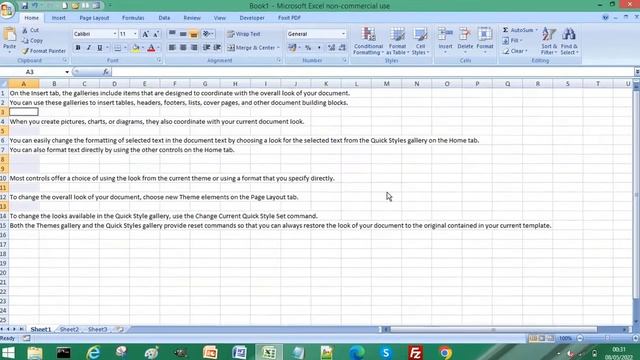Open the Fill dropdown in Editing
This screenshot has width=640, height=360.
point(512,40)
